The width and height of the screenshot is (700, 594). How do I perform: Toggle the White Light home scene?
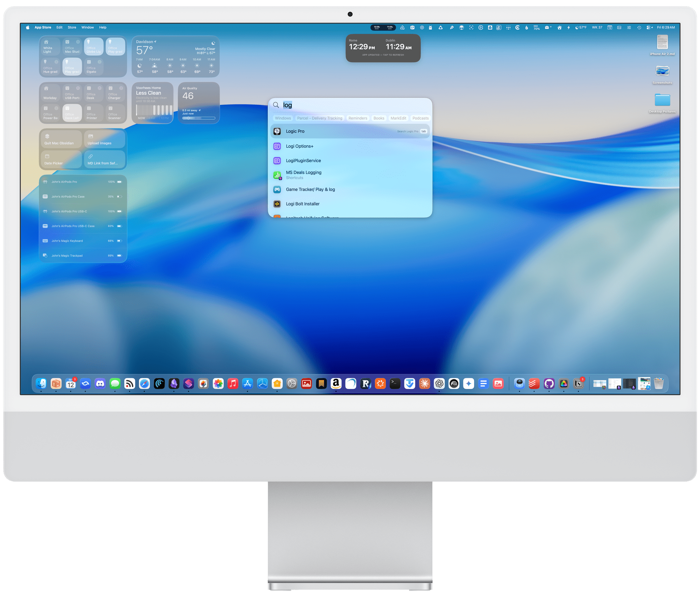point(50,46)
